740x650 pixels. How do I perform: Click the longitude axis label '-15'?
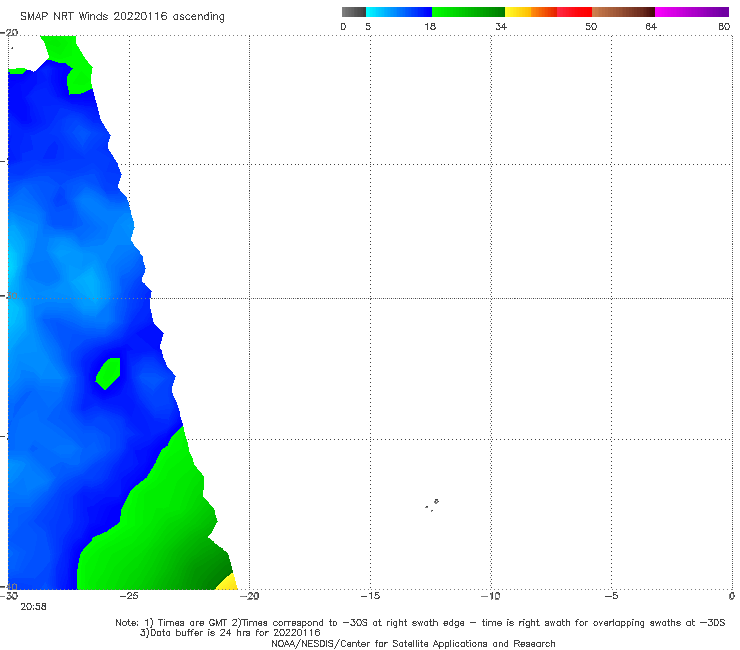pyautogui.click(x=370, y=596)
